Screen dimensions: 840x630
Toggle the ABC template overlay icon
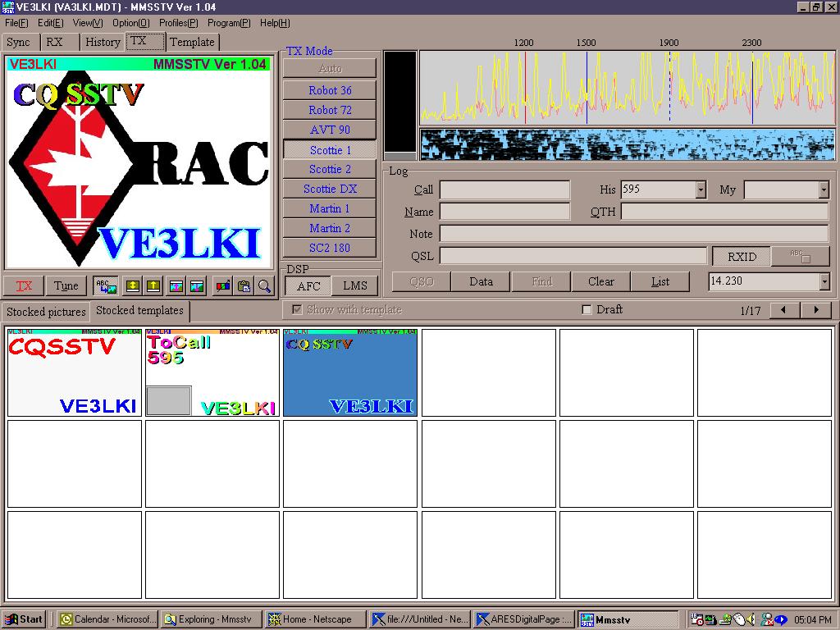pos(105,286)
